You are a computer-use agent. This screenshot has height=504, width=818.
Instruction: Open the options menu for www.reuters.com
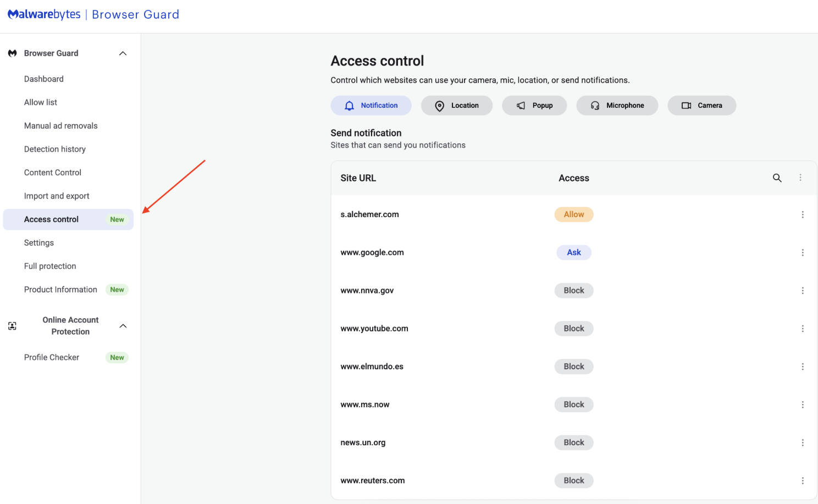tap(803, 481)
